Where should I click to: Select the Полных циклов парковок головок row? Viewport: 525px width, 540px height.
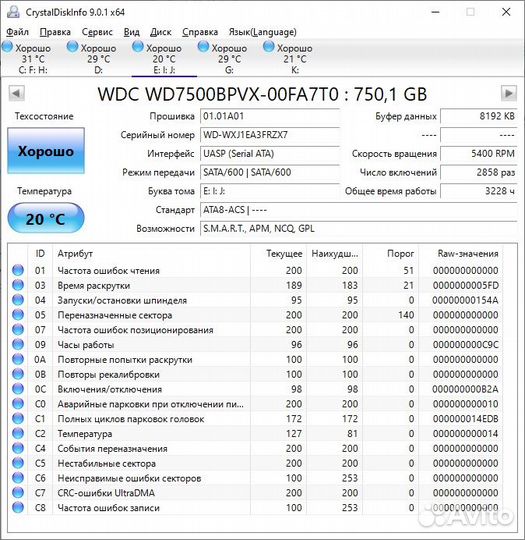pyautogui.click(x=255, y=418)
